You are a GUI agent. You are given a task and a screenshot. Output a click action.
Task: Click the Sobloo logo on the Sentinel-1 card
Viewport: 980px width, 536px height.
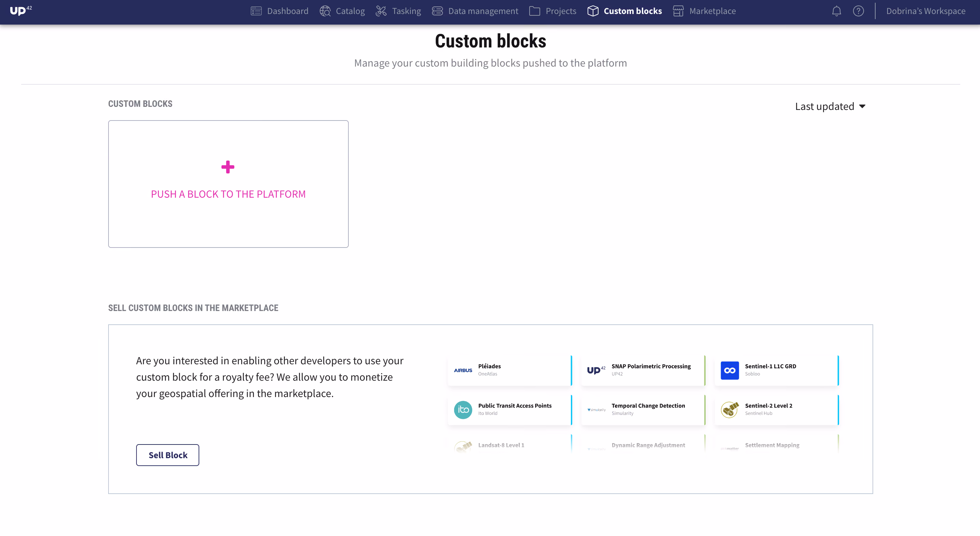pos(730,370)
